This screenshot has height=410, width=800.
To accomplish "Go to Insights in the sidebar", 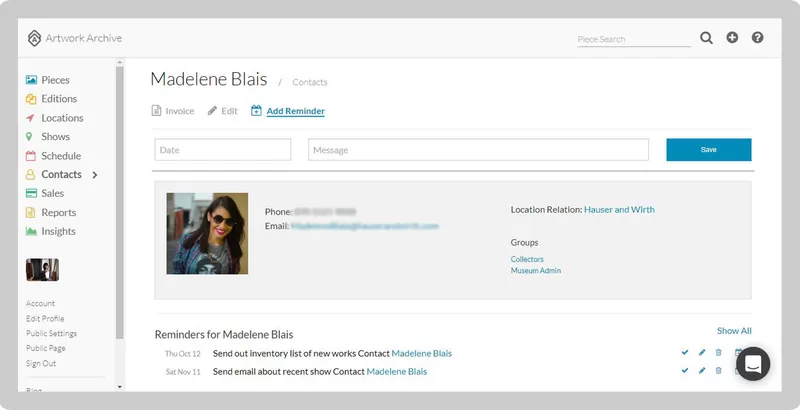I will pos(58,231).
